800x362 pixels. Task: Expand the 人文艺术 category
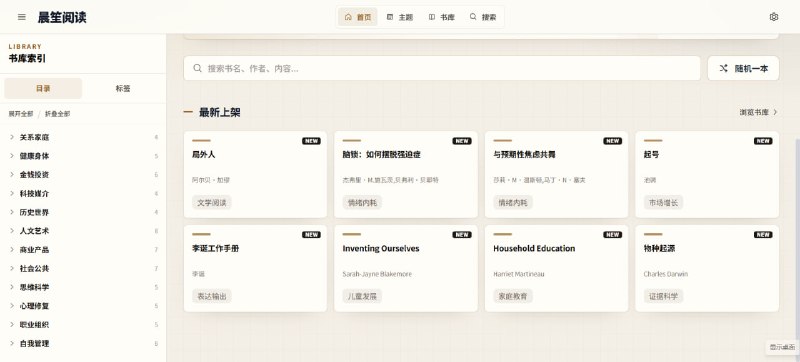click(83, 231)
